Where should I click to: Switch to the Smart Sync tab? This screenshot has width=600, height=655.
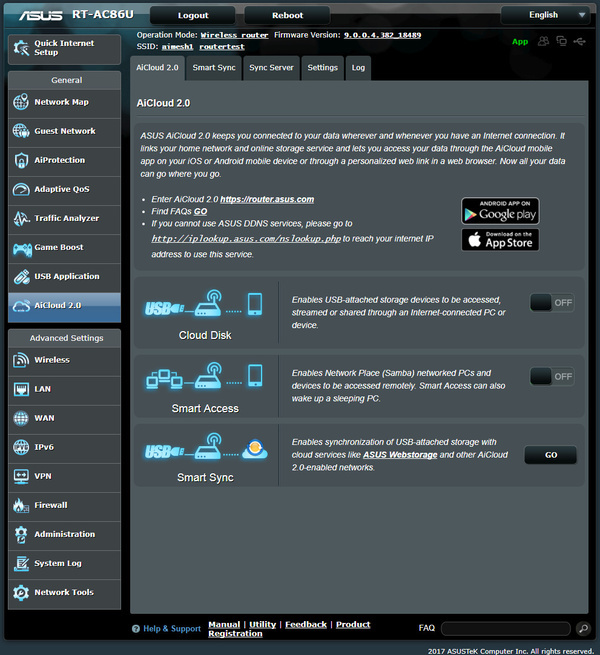(x=214, y=68)
